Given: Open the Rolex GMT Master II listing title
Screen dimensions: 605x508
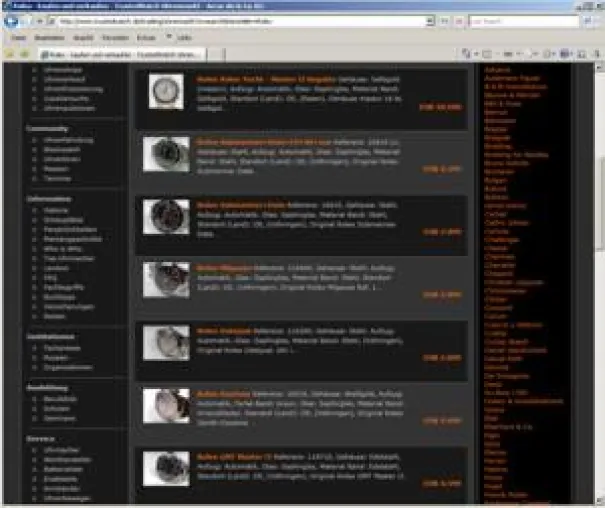Looking at the screenshot, I should tap(235, 457).
